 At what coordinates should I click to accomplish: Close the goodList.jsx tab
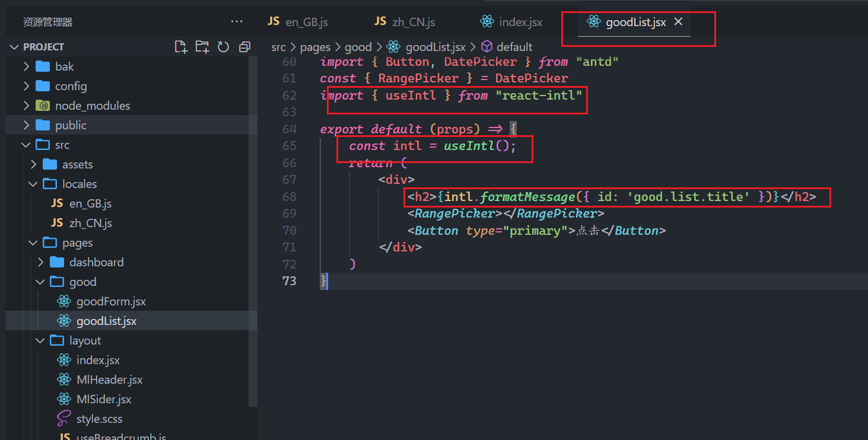[x=679, y=22]
